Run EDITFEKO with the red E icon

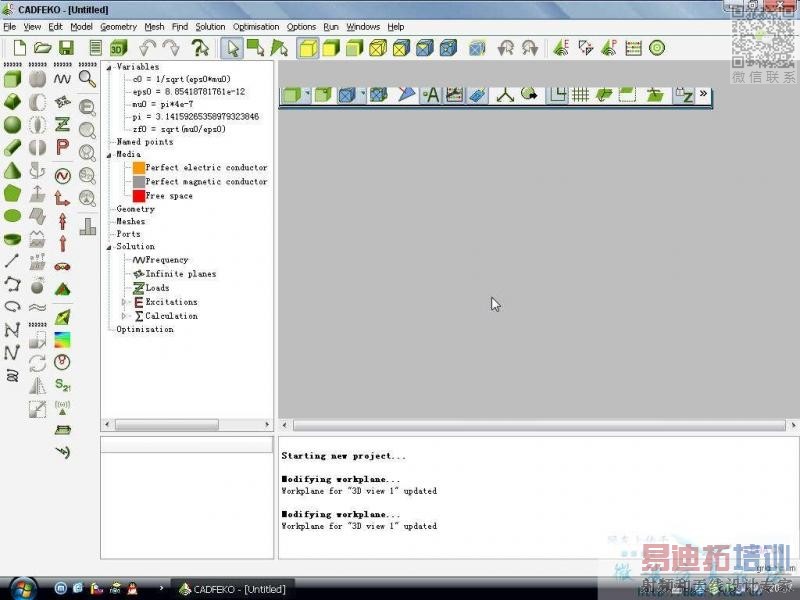point(561,48)
